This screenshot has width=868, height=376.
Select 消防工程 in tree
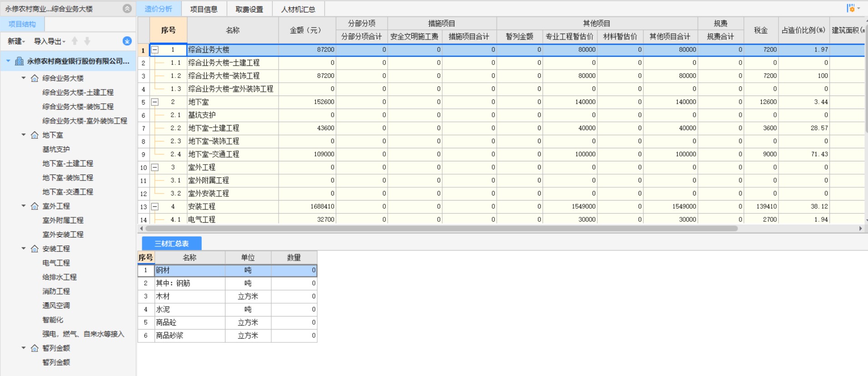tap(56, 291)
